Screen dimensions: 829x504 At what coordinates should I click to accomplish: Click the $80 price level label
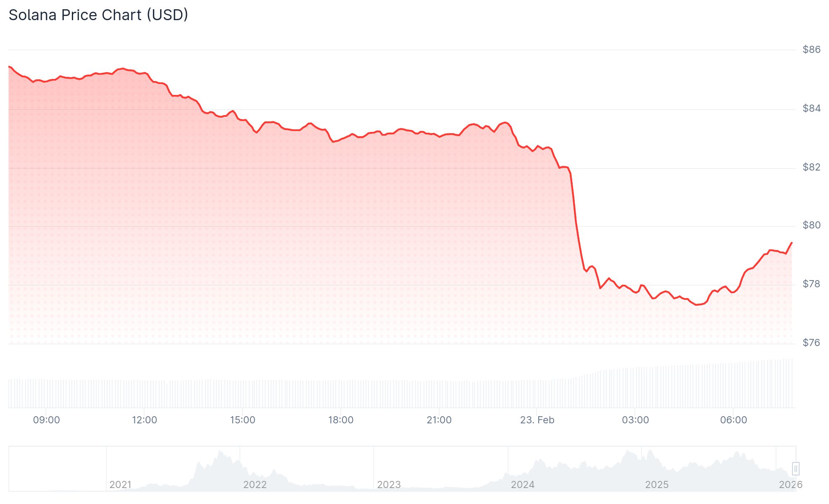811,225
